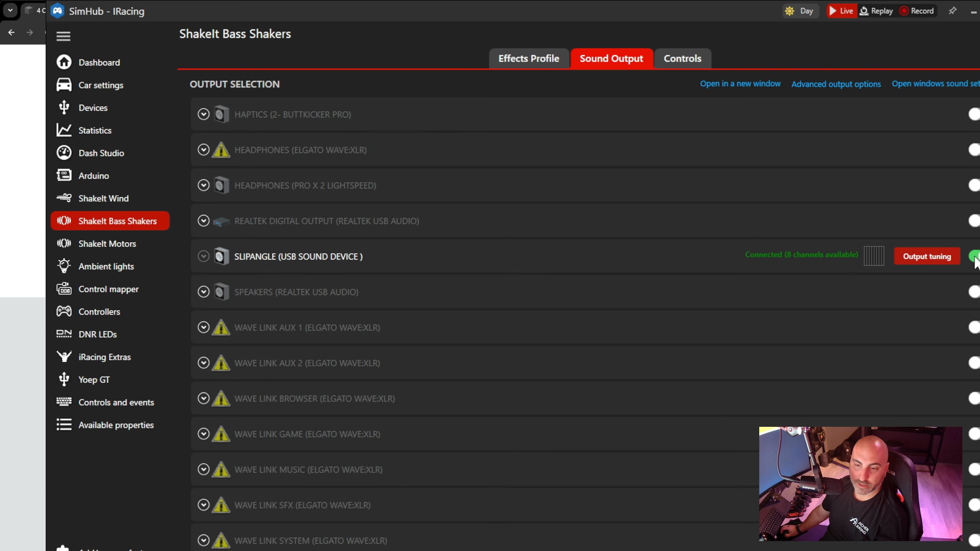Select Wave Link SFX device label
The width and height of the screenshot is (980, 551).
coord(302,505)
